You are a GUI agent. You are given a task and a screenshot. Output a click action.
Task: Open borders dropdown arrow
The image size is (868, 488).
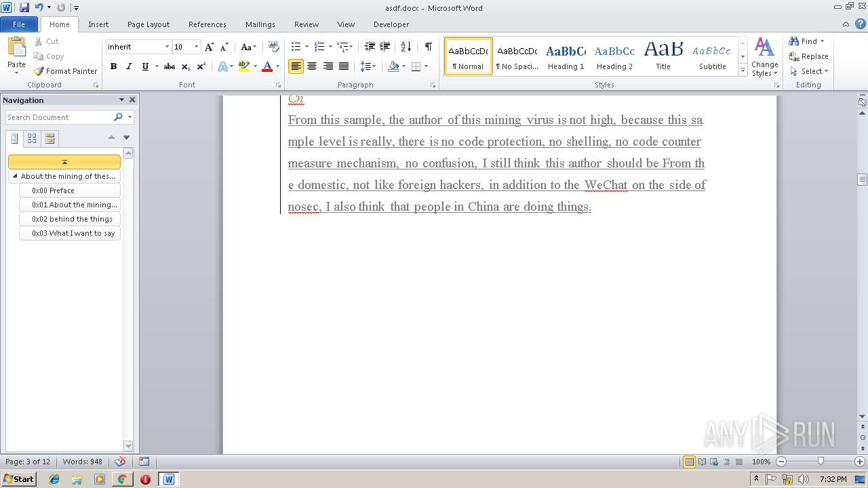click(x=426, y=66)
